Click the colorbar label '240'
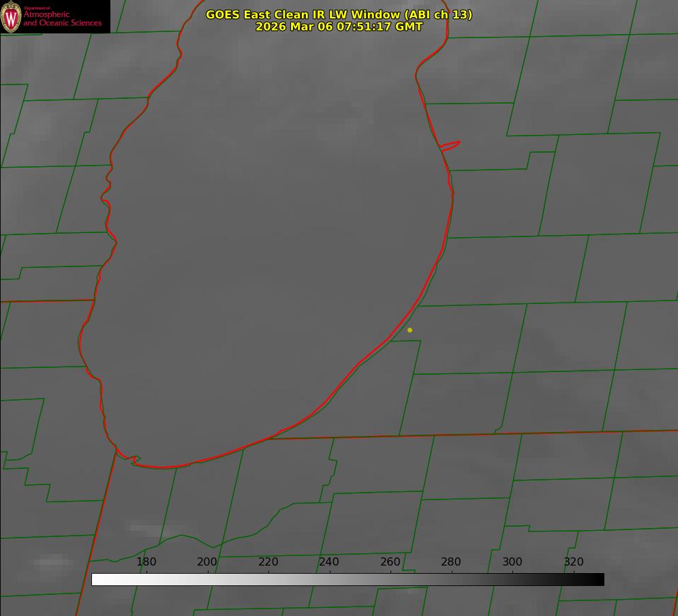Viewport: 678px width, 616px height. click(x=329, y=561)
